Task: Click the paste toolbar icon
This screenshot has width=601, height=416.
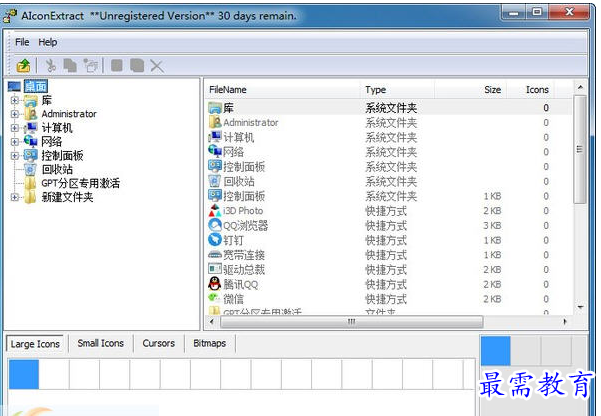Action: coord(91,66)
